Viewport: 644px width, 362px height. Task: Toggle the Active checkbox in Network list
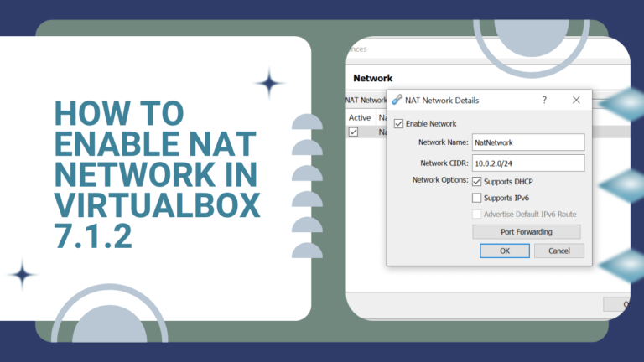[353, 132]
